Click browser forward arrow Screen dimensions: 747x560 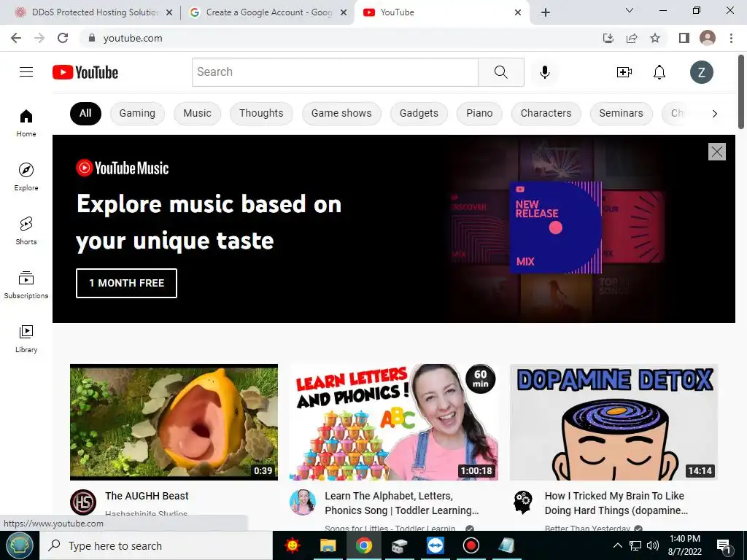coord(39,38)
